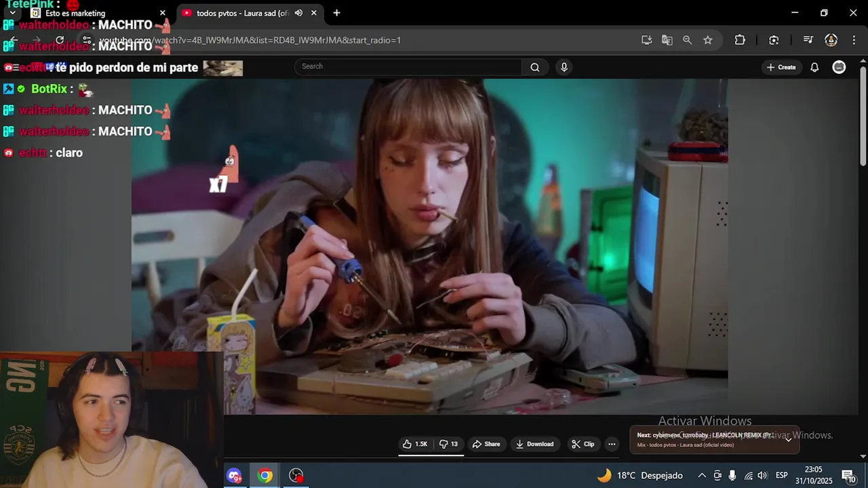This screenshot has height=488, width=868.
Task: Like the video showing 1.5K likes
Action: (x=415, y=444)
